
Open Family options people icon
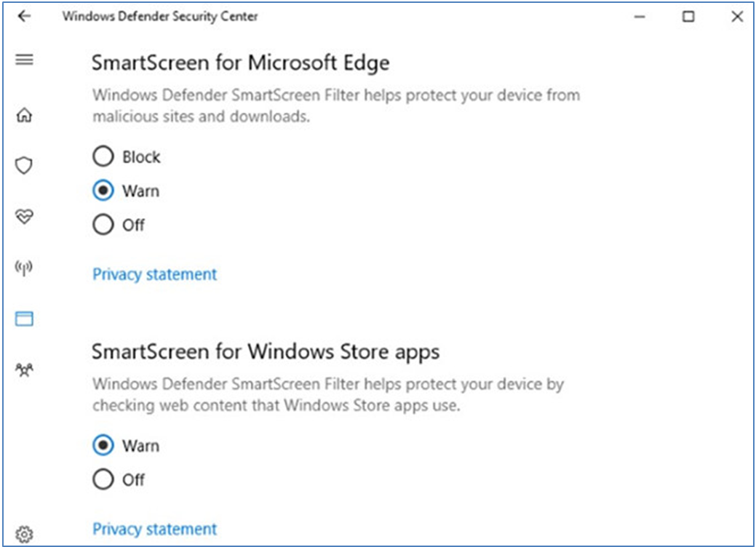(x=24, y=370)
